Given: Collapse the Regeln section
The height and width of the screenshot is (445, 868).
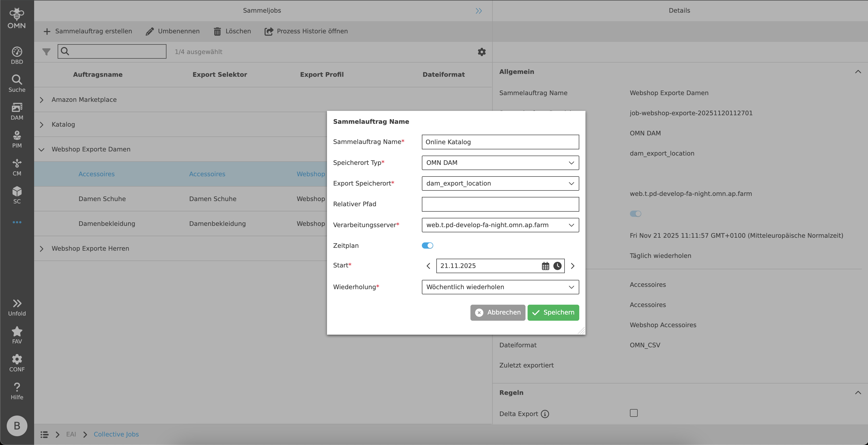Looking at the screenshot, I should pyautogui.click(x=858, y=393).
